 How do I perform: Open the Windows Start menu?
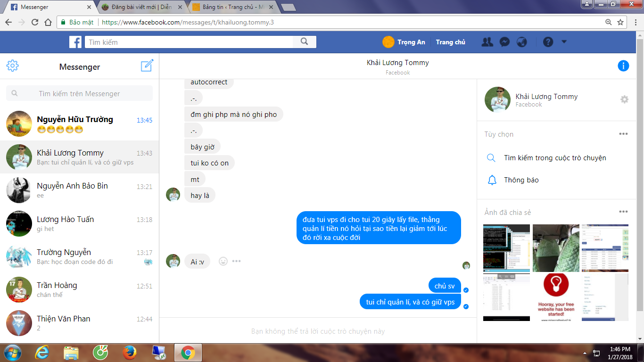12,353
